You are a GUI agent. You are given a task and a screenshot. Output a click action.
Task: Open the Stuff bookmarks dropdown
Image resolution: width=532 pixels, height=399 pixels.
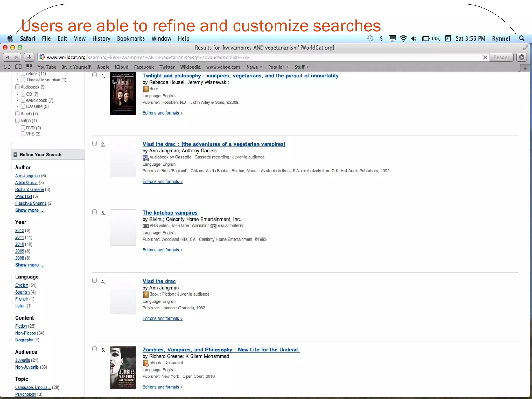[x=302, y=67]
